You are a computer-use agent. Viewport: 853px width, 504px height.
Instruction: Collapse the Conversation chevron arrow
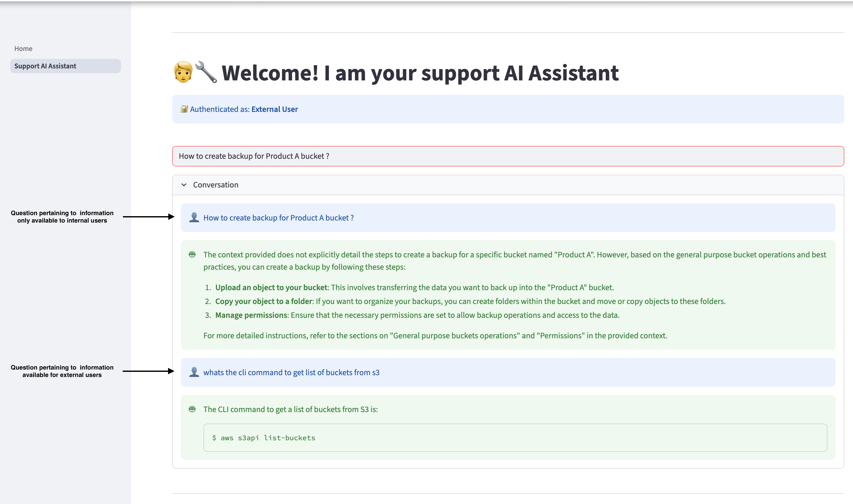tap(184, 185)
